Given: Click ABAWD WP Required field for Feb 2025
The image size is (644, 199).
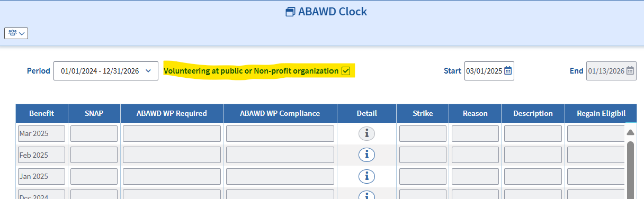Looking at the screenshot, I should (172, 155).
